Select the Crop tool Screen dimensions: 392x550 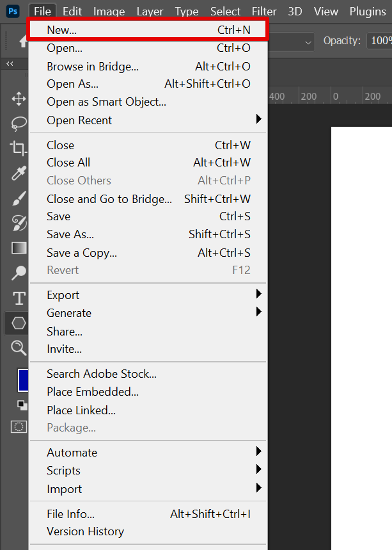tap(19, 149)
